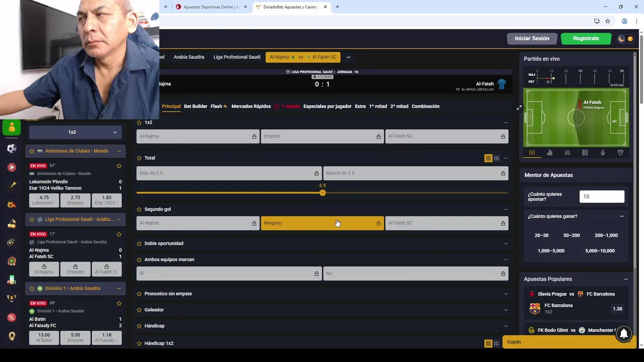Show the pitch view in the live match widget
The image size is (644, 362).
click(x=532, y=153)
